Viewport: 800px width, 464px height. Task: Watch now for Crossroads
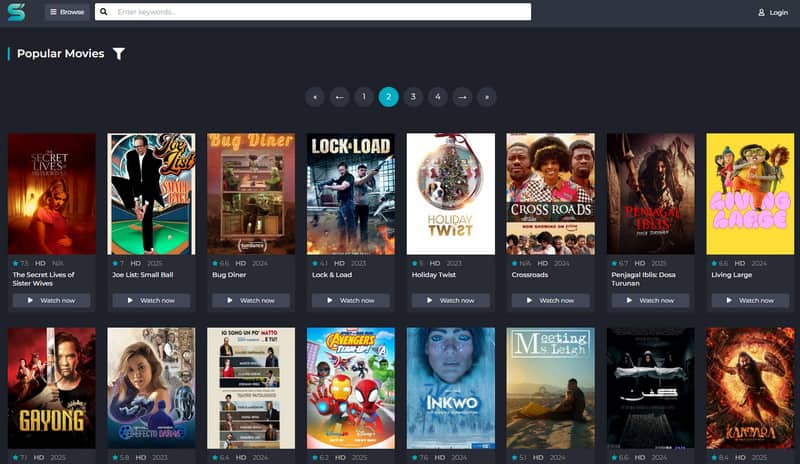551,300
